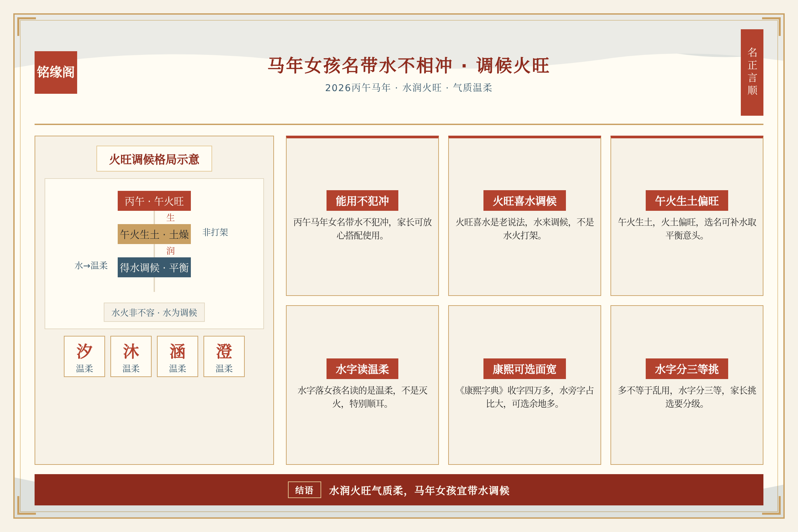The image size is (798, 532).
Task: Click the 结语 badge in footer
Action: (304, 490)
